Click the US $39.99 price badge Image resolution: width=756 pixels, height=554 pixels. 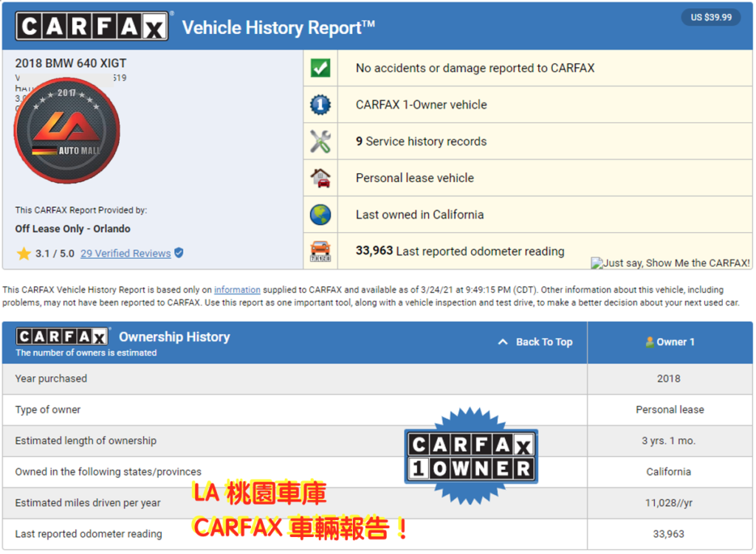[x=711, y=18]
